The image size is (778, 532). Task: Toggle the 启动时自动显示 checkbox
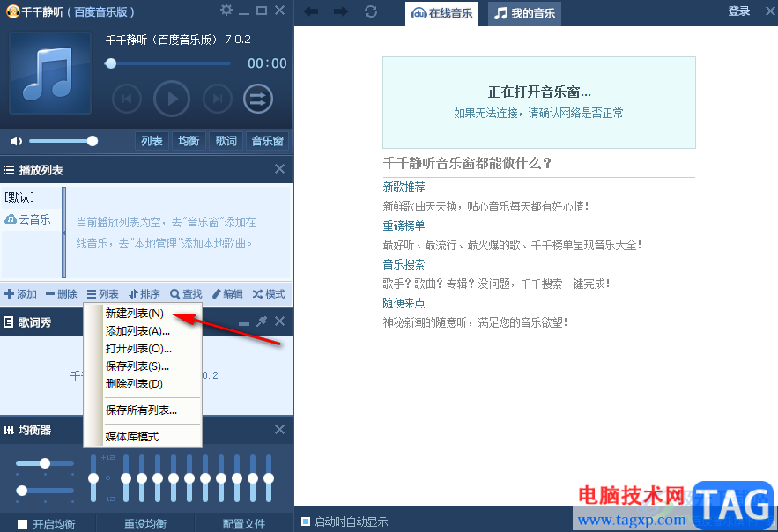coord(306,521)
